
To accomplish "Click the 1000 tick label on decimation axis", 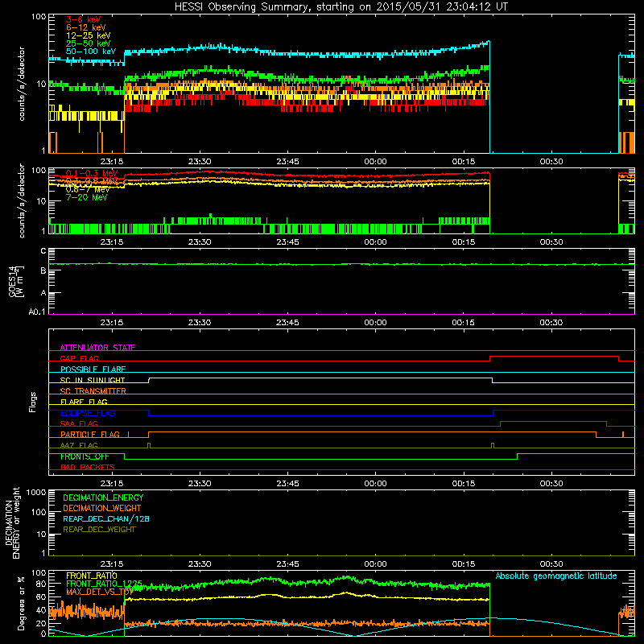I will [x=36, y=493].
